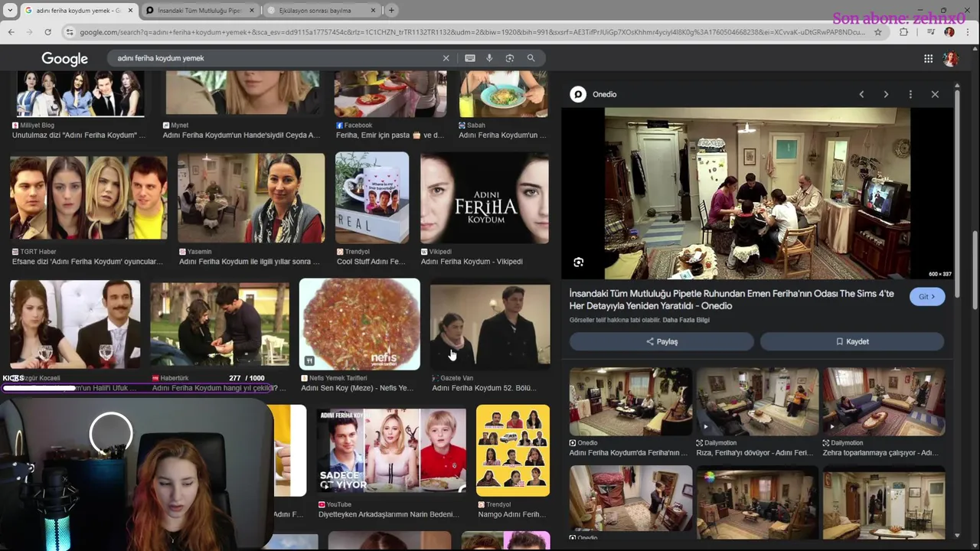Bookmark this page with the star icon
This screenshot has width=980, height=551.
click(x=878, y=32)
